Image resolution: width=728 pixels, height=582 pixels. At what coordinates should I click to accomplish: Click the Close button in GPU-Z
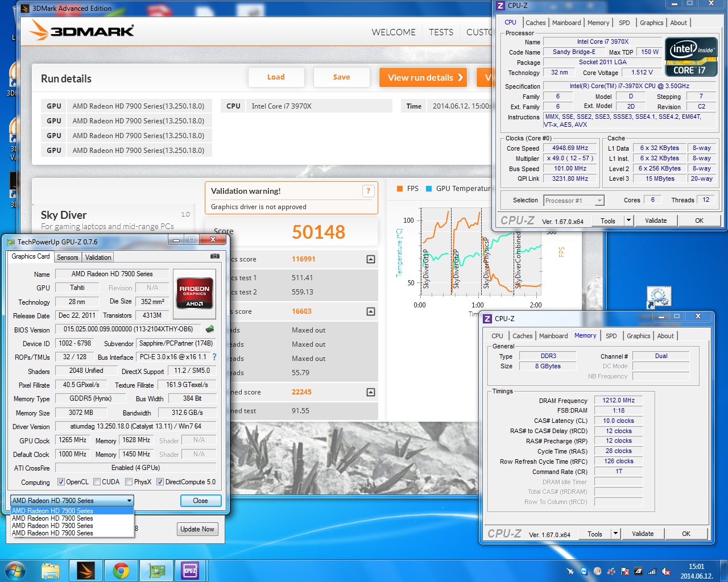click(x=200, y=501)
